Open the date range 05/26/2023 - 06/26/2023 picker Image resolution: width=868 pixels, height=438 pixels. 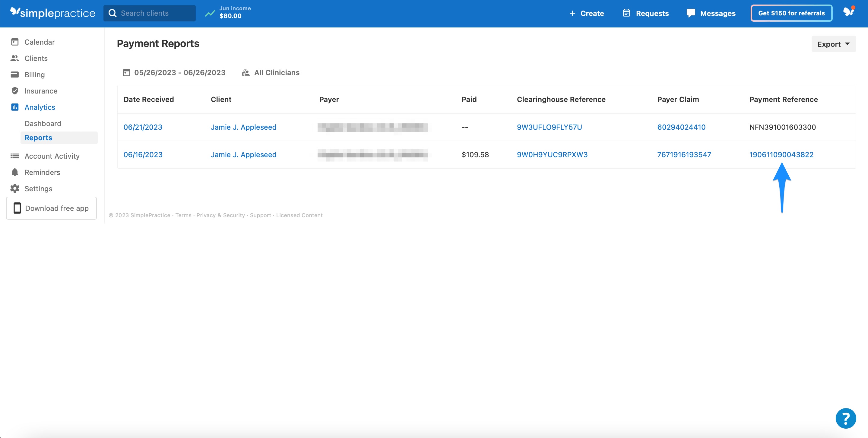(179, 72)
